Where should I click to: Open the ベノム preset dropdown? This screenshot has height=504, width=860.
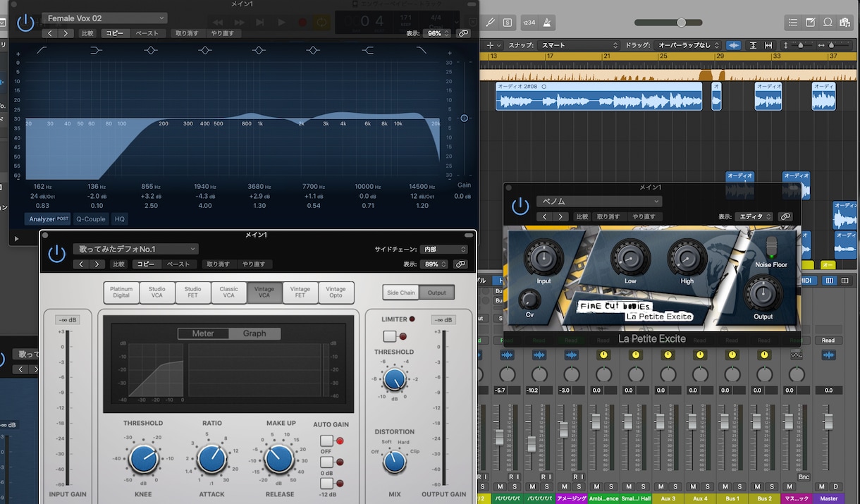(x=599, y=202)
